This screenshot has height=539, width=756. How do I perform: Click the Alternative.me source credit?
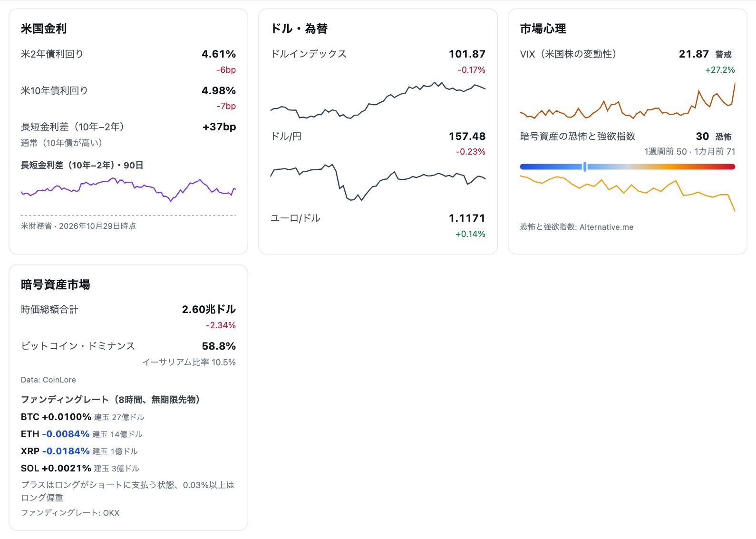pyautogui.click(x=577, y=227)
